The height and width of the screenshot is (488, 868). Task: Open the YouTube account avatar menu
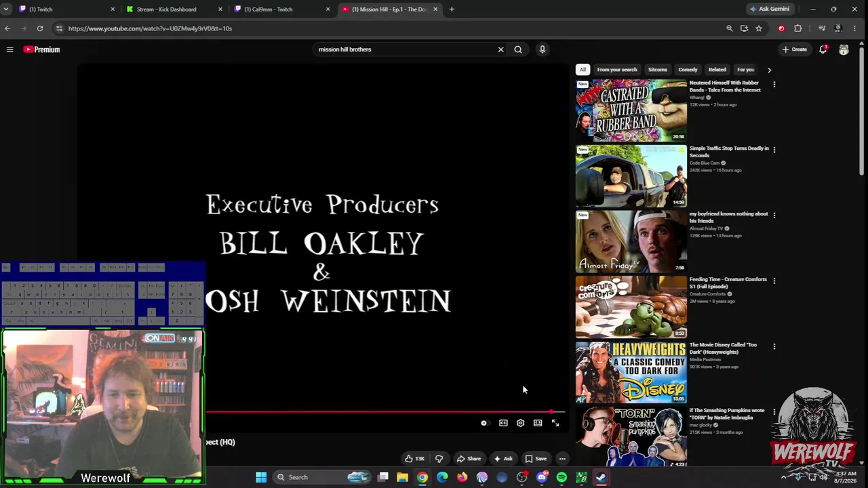coord(844,49)
